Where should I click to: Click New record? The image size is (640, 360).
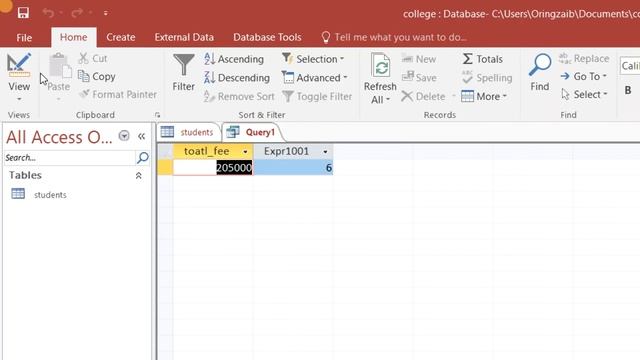coord(419,59)
